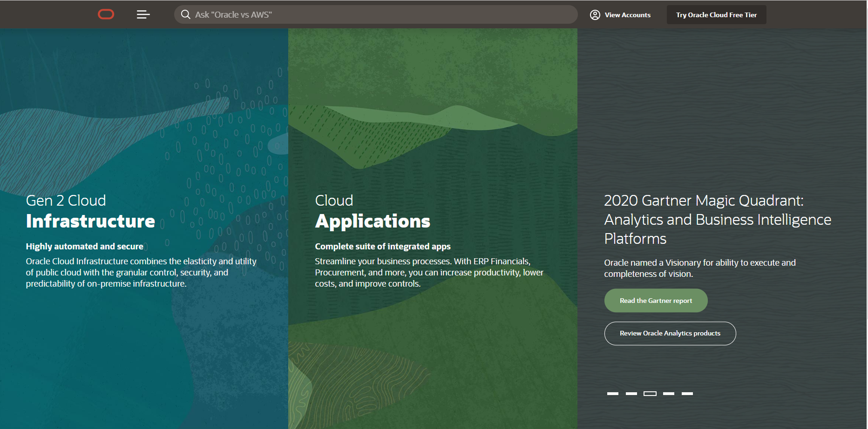Viewport: 868px width, 429px height.
Task: Click "Highly automated and secure" subtitle
Action: [x=85, y=246]
